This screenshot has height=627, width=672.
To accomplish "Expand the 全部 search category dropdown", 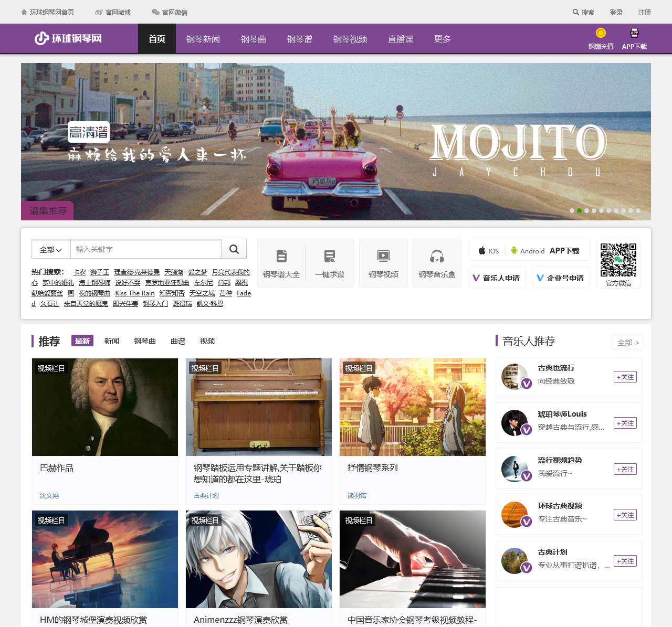I will pyautogui.click(x=51, y=250).
